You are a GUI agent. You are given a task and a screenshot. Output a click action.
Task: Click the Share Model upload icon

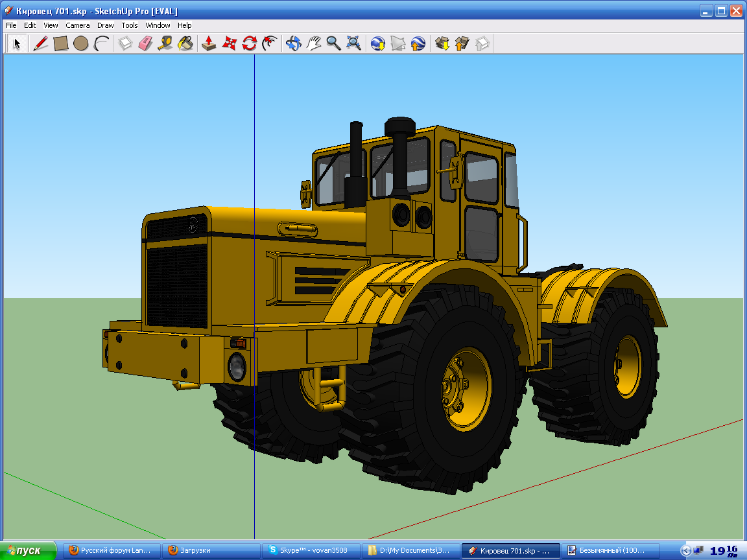(462, 44)
